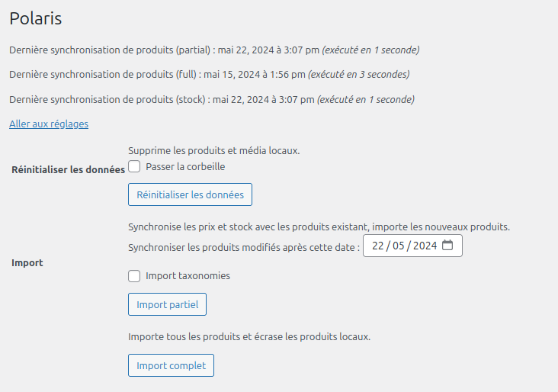Tick the Import taxonomies checkbox
Image resolution: width=558 pixels, height=392 pixels.
(134, 276)
